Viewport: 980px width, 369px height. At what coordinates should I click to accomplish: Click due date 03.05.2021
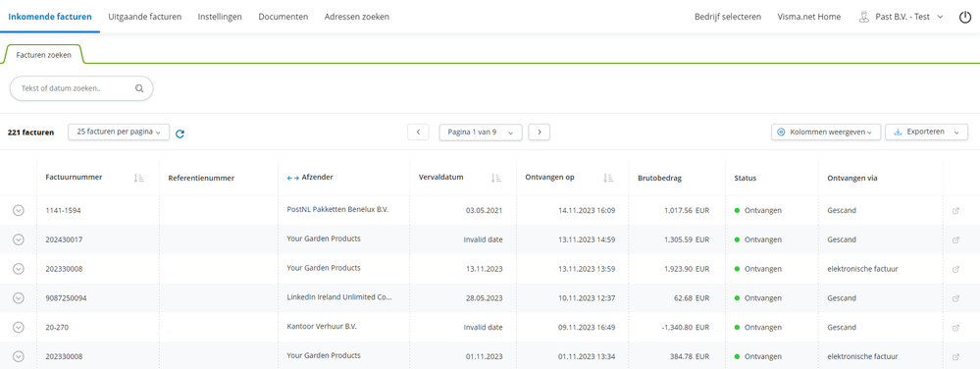click(485, 211)
